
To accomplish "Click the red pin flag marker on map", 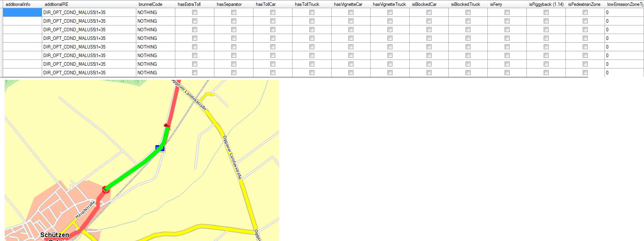I will (x=167, y=126).
